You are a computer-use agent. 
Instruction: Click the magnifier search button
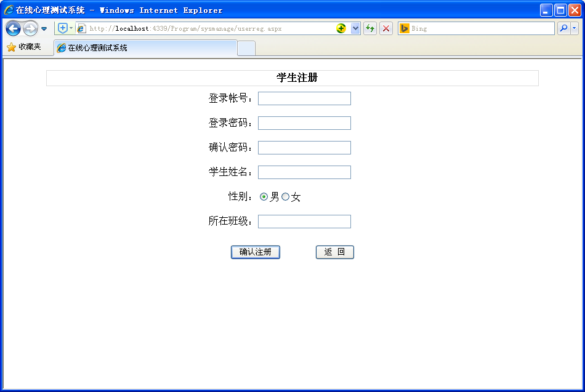coord(563,28)
